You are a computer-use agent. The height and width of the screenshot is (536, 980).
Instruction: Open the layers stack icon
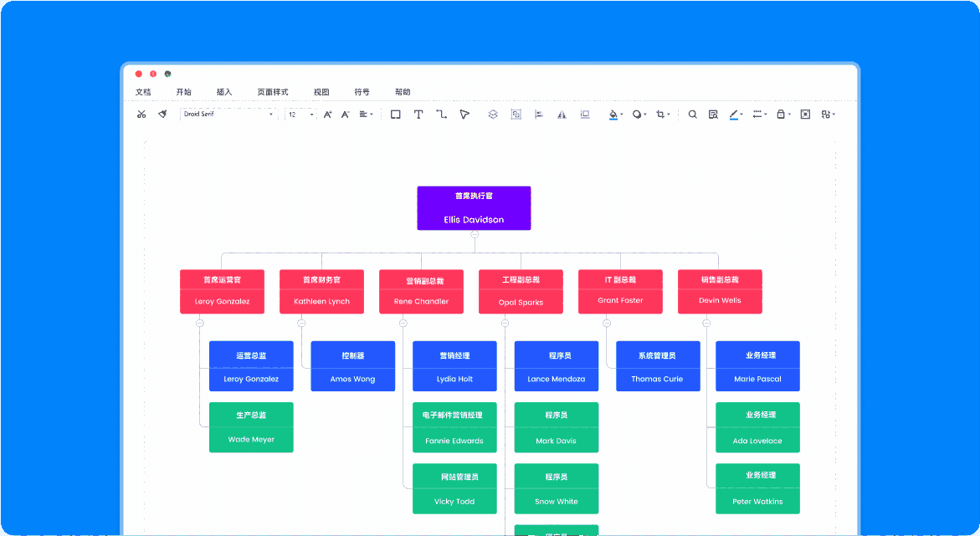[x=492, y=115]
